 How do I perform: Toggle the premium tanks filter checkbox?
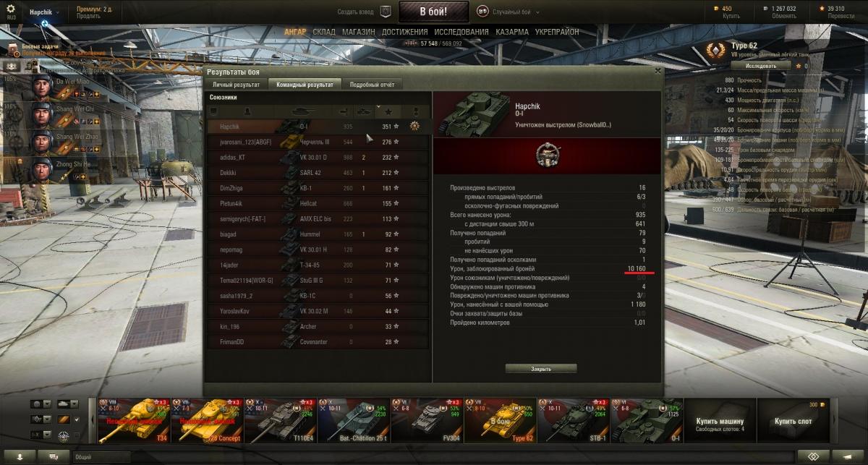(77, 418)
